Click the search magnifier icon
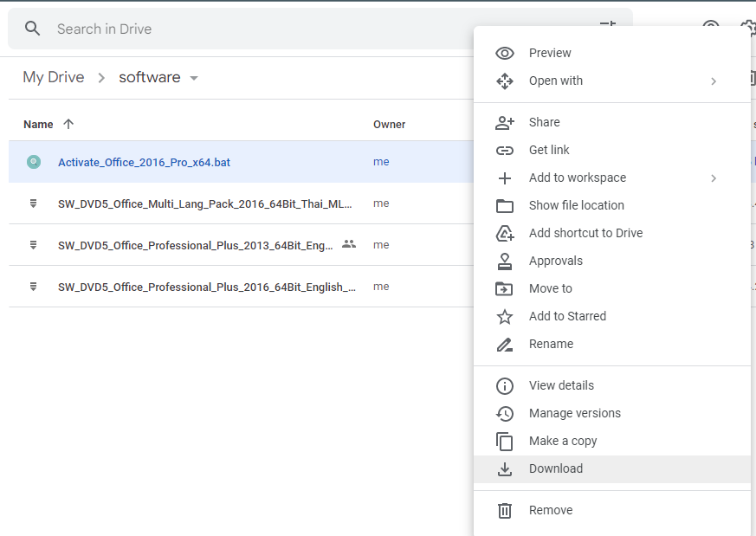The width and height of the screenshot is (756, 536). pyautogui.click(x=32, y=29)
